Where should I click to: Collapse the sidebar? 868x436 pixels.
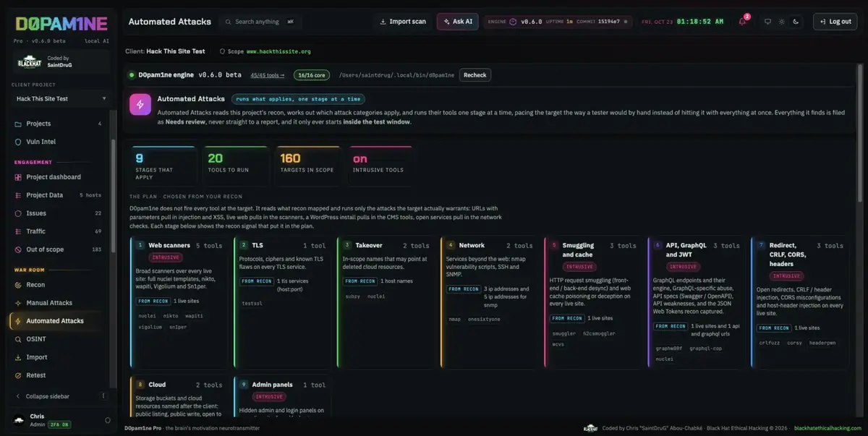pos(48,396)
